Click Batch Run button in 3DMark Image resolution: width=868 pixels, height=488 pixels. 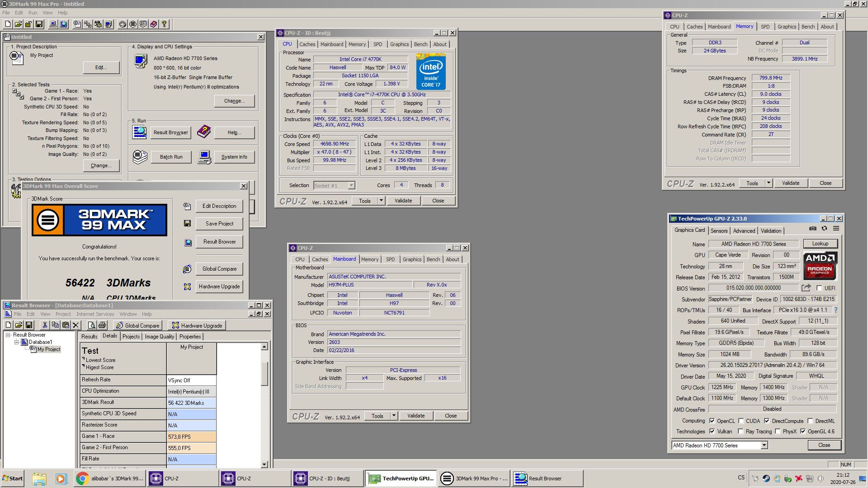171,157
